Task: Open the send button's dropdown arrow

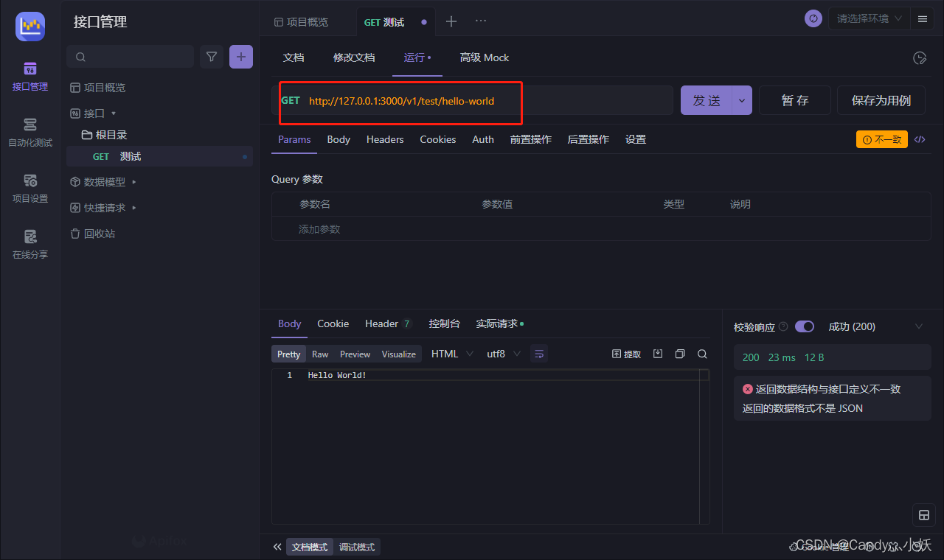Action: click(742, 99)
